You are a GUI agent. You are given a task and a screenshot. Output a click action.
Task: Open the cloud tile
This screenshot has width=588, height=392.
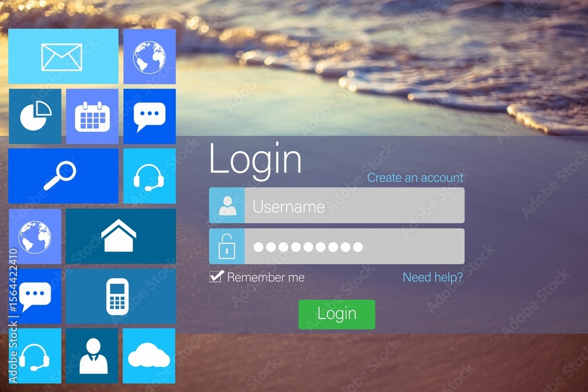pyautogui.click(x=149, y=356)
